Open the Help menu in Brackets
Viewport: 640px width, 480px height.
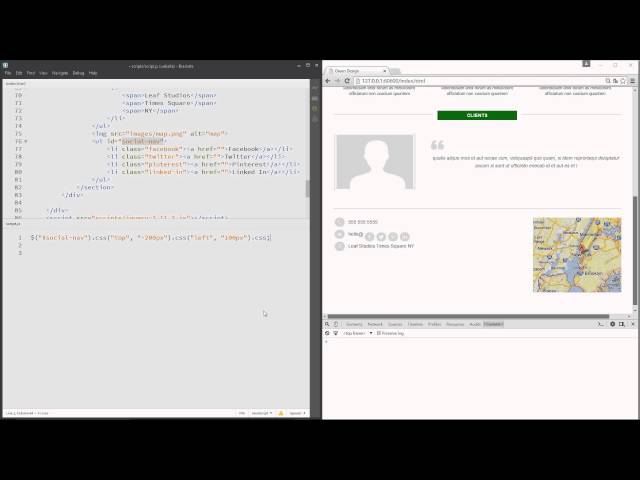(93, 73)
